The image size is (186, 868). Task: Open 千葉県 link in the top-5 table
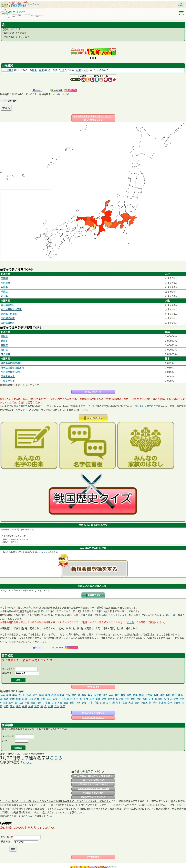coord(4,292)
